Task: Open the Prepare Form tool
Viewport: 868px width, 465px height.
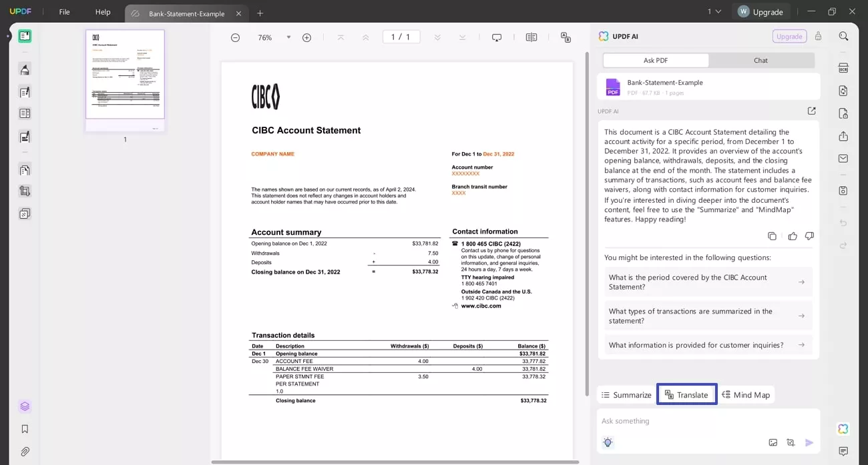Action: coord(25,113)
